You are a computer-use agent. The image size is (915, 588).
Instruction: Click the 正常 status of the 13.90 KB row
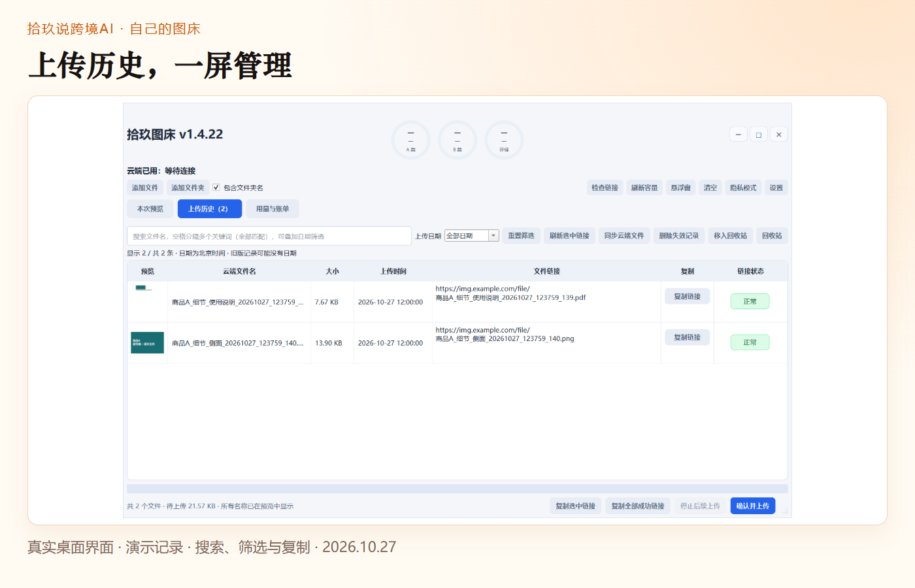point(750,343)
